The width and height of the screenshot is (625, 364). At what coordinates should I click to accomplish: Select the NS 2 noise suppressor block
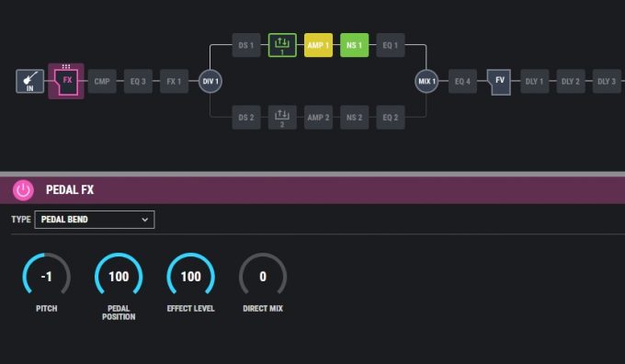[x=355, y=118]
